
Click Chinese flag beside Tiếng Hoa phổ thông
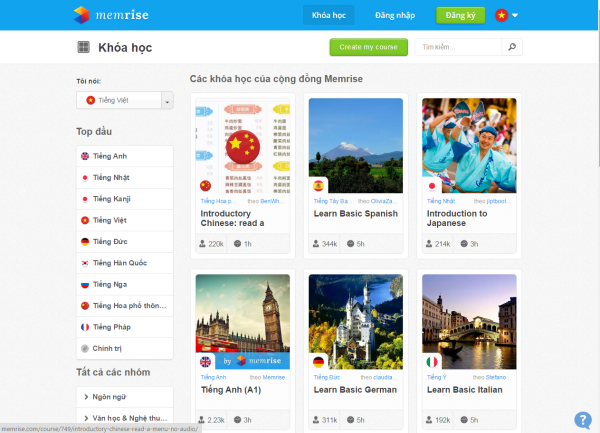(x=85, y=306)
